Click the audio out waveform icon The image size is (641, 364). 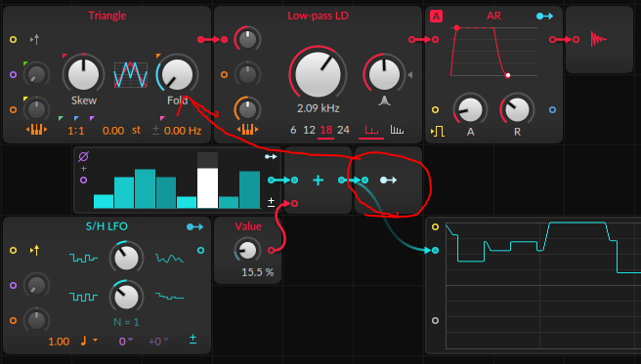point(598,40)
